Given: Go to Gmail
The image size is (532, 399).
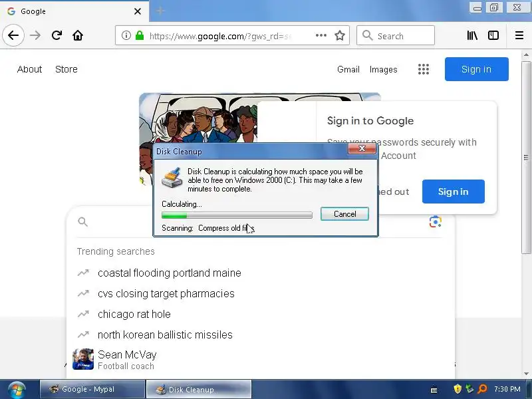Looking at the screenshot, I should [348, 69].
